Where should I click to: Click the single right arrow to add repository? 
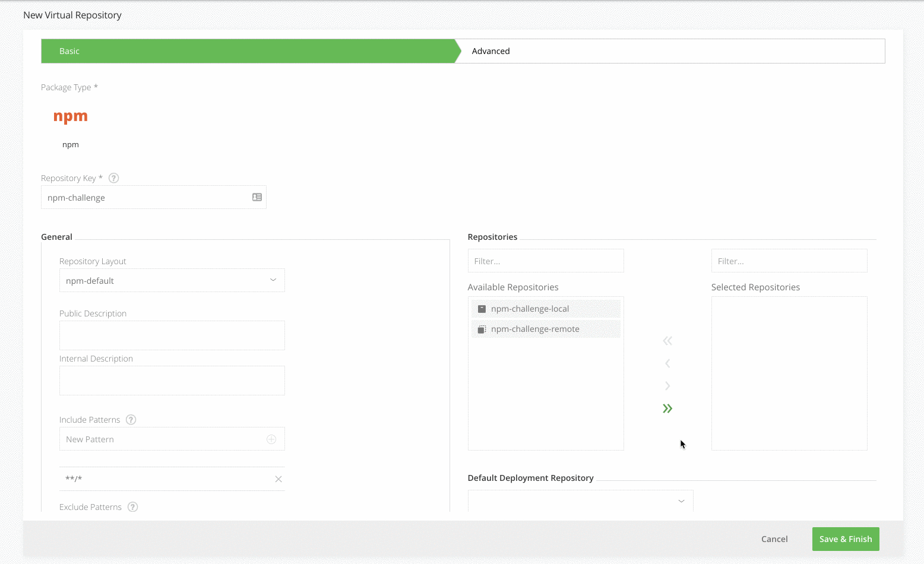pyautogui.click(x=667, y=386)
